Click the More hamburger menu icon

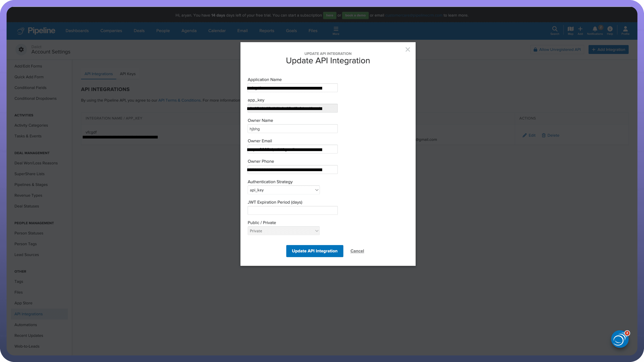(336, 29)
